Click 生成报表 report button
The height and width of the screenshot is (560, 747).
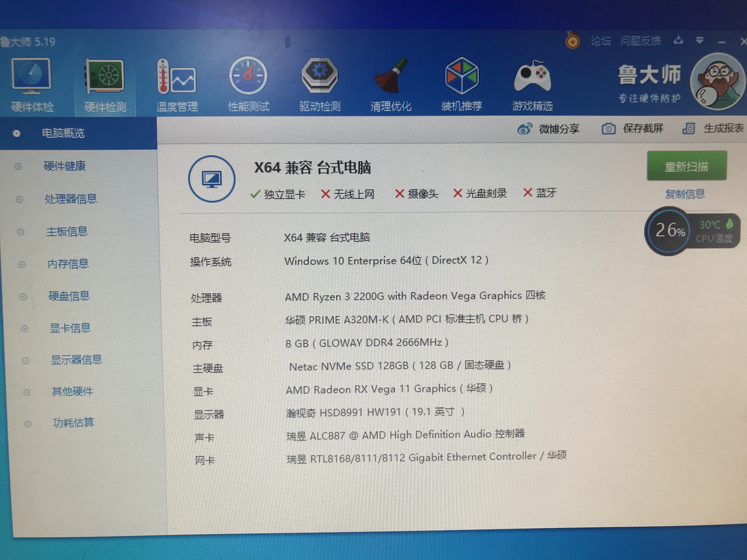pos(713,128)
